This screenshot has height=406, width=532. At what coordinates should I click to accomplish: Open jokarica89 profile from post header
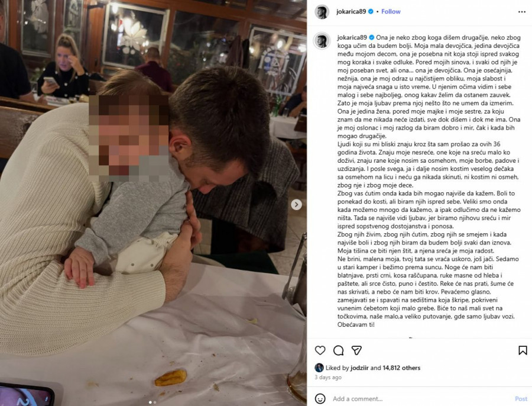[x=351, y=12]
